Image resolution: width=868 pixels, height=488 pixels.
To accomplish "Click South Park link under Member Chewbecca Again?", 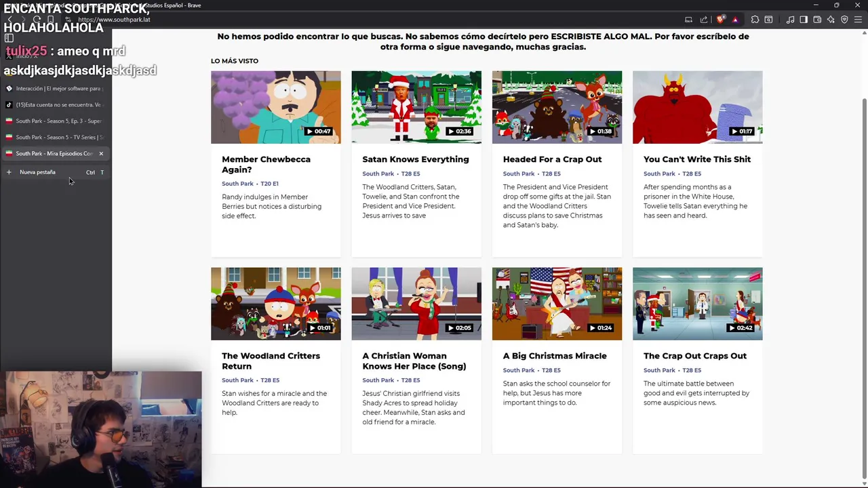I will [237, 184].
